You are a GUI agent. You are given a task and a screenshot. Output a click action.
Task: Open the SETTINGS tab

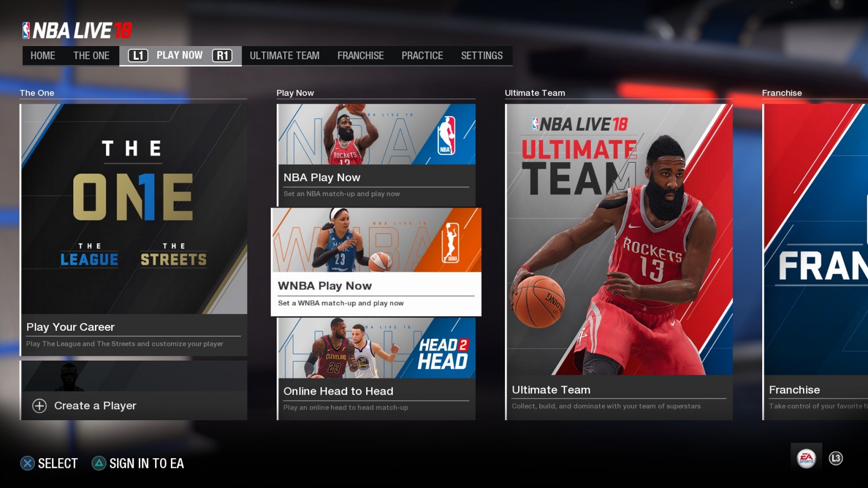(482, 55)
